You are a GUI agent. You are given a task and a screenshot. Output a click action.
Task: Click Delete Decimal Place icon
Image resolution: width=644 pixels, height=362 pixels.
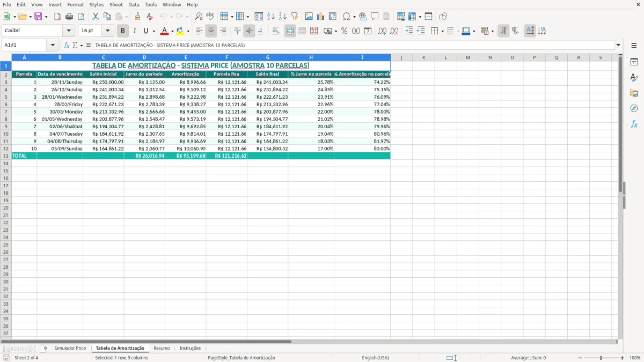pos(394,31)
